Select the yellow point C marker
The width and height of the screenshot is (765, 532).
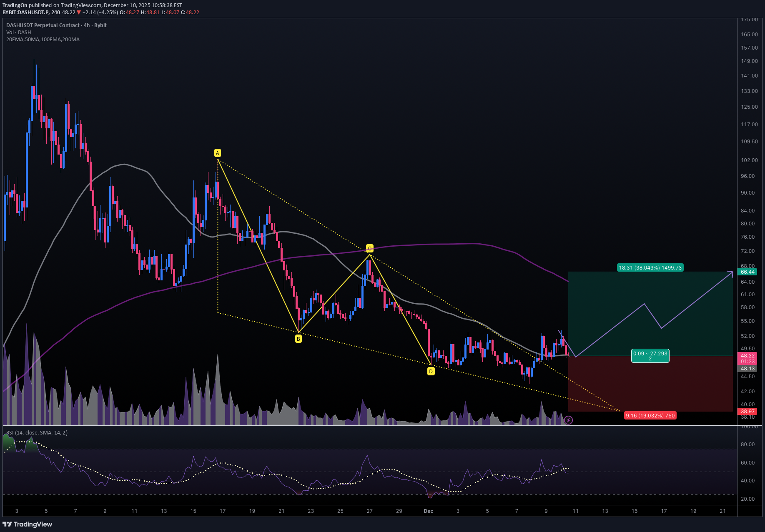pos(369,247)
